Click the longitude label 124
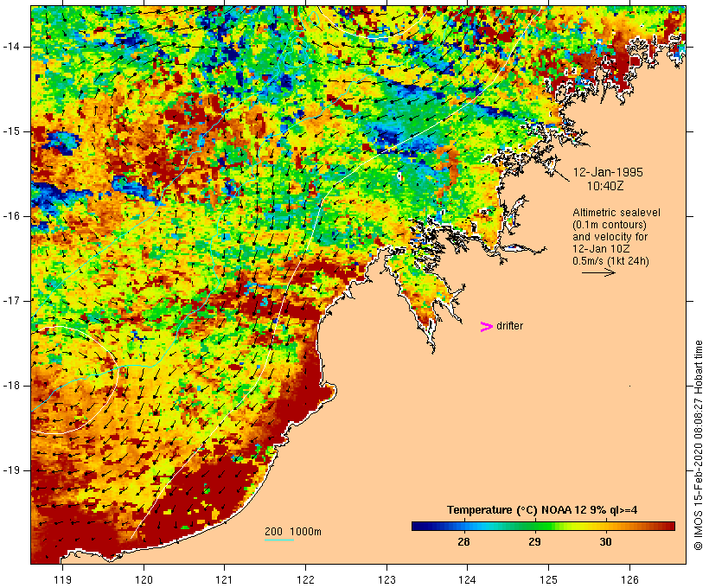The width and height of the screenshot is (709, 588). click(x=468, y=579)
